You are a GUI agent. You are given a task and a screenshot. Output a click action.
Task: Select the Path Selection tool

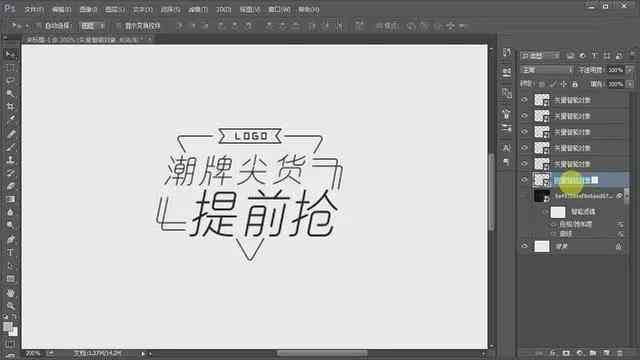pyautogui.click(x=10, y=266)
